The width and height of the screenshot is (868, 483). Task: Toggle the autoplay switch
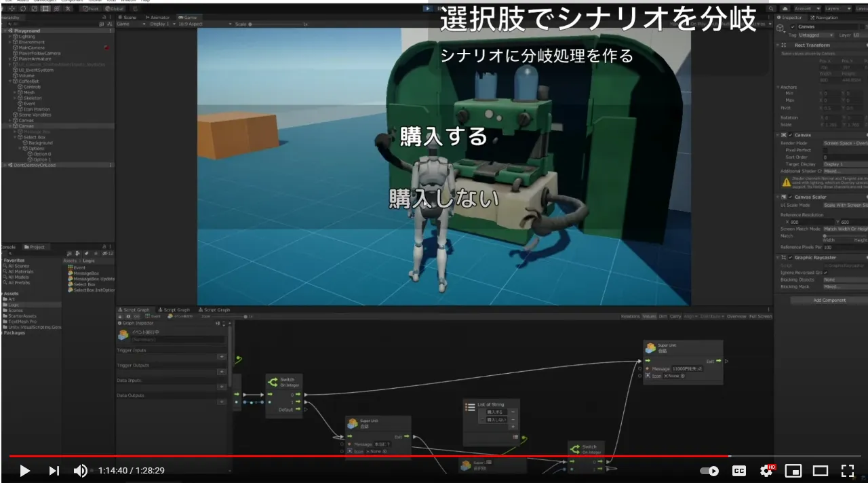click(x=709, y=470)
